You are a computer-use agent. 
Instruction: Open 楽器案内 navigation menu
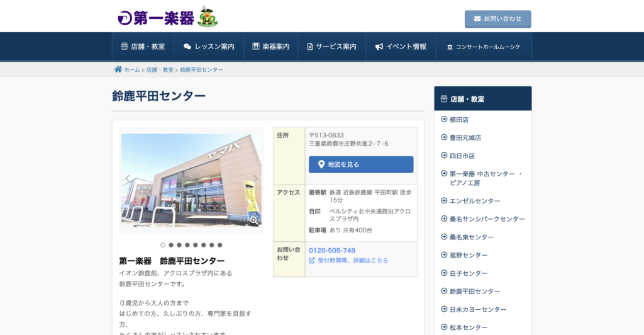pos(271,47)
